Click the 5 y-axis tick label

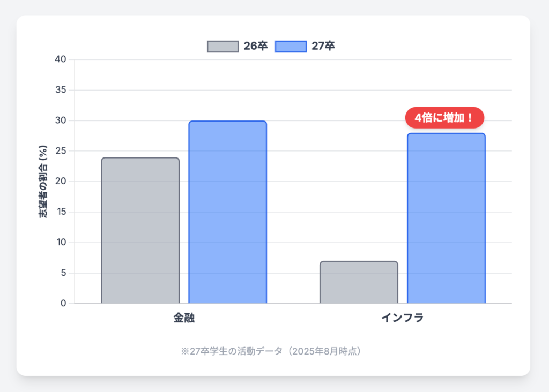point(63,273)
